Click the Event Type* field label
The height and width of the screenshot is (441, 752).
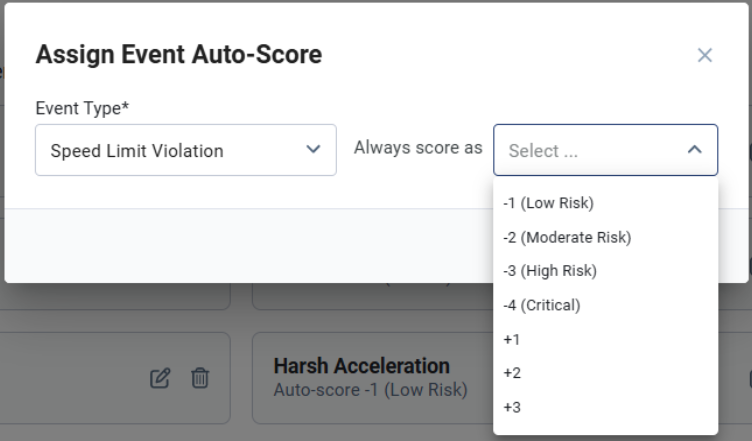tap(82, 108)
